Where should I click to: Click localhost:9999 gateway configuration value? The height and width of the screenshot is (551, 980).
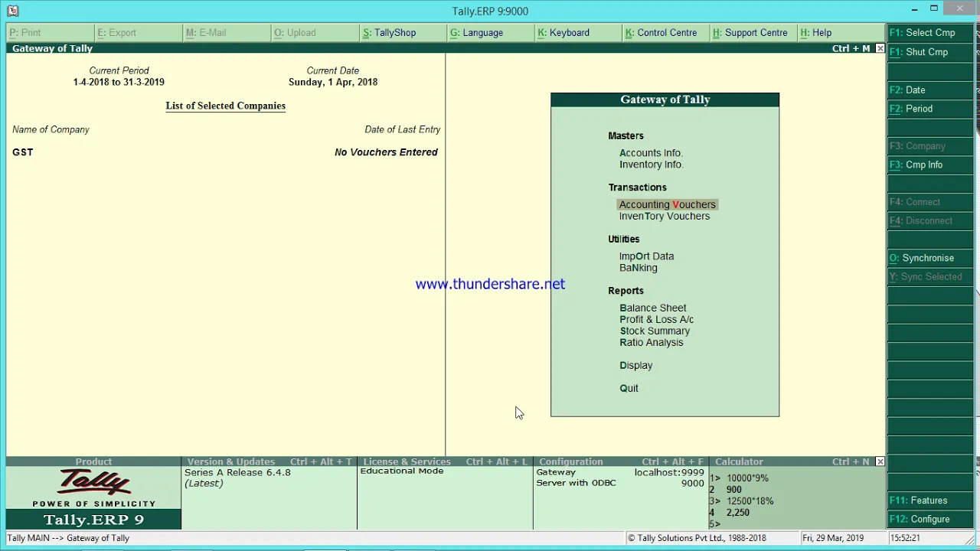[x=669, y=473]
